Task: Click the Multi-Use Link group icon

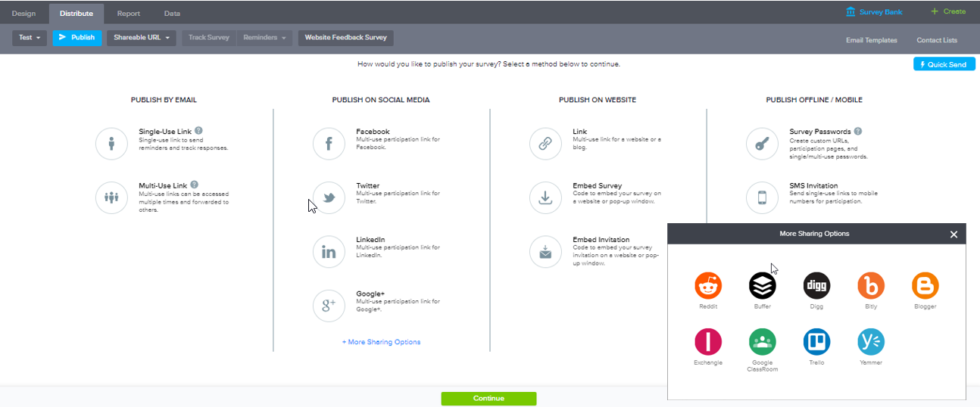Action: coord(112,197)
